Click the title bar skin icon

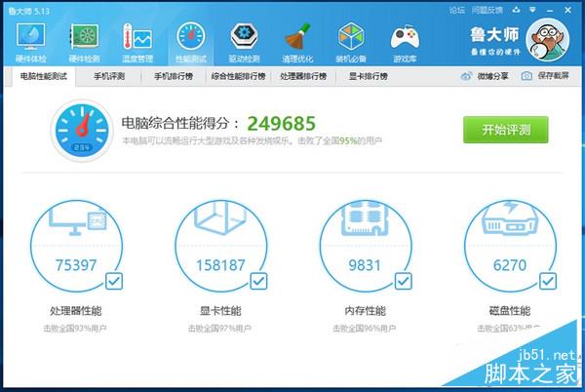[x=517, y=10]
